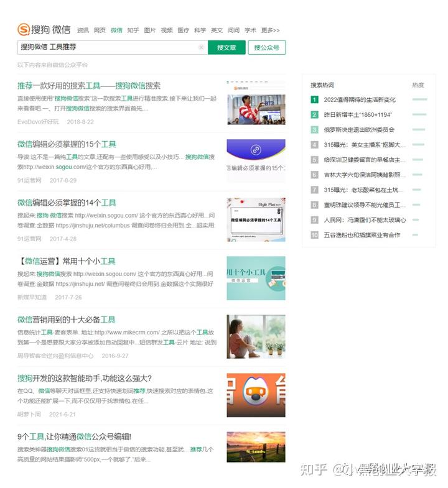This screenshot has height=488, width=448.
Task: Click orange robot assistant thumbnail
Action: tap(256, 395)
